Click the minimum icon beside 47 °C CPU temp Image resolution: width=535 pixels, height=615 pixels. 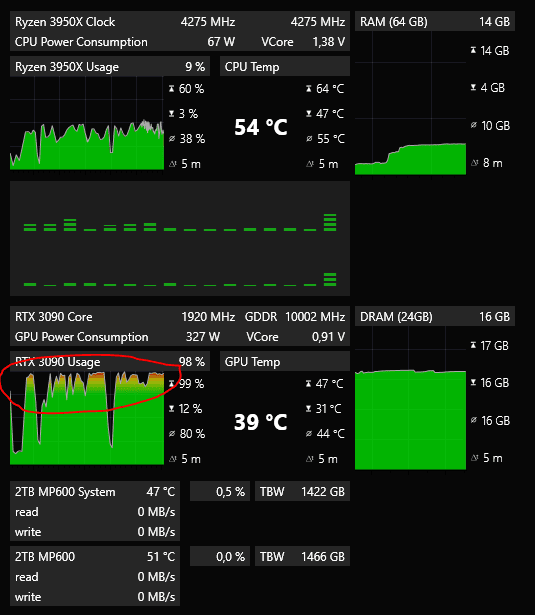coord(309,114)
